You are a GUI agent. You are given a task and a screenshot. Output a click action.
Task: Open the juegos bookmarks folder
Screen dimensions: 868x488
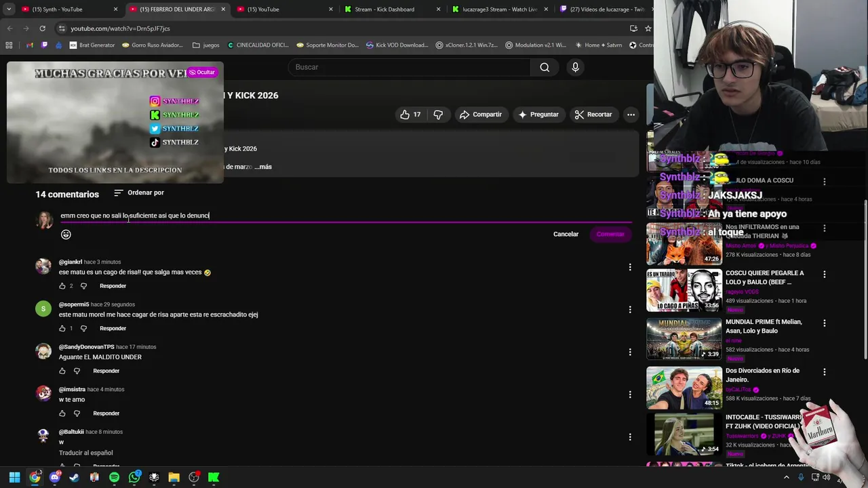(206, 45)
